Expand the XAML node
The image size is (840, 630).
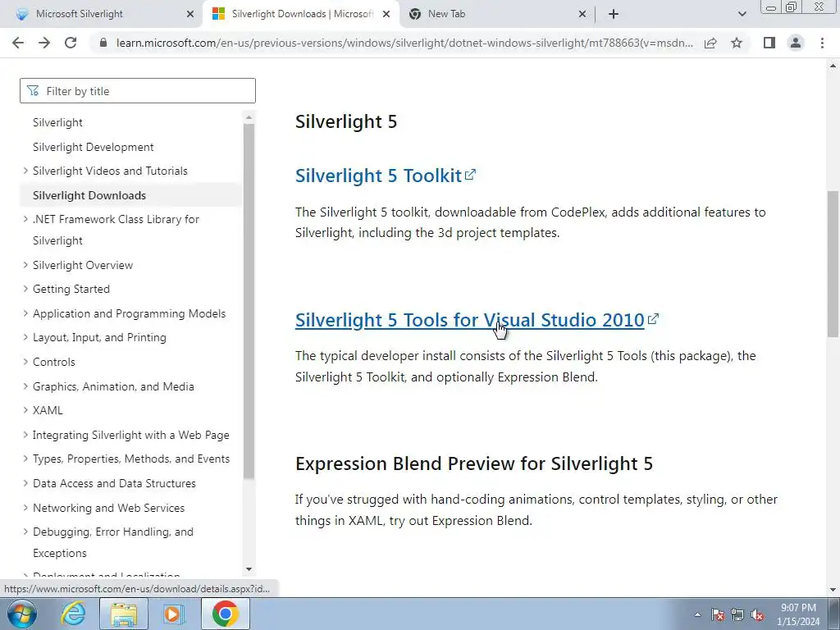coord(25,410)
